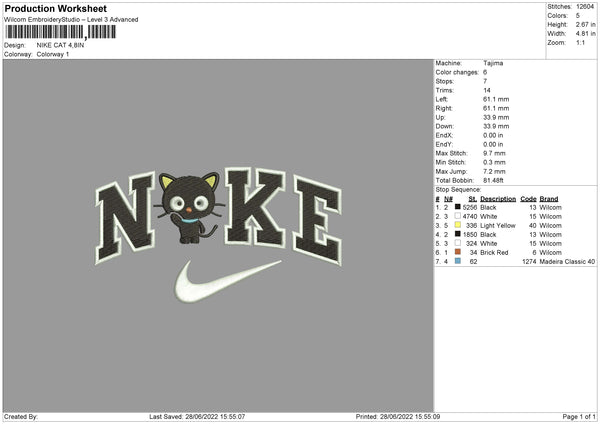Click the Trims value 14
Screen dimensions: 600x424
pos(487,90)
